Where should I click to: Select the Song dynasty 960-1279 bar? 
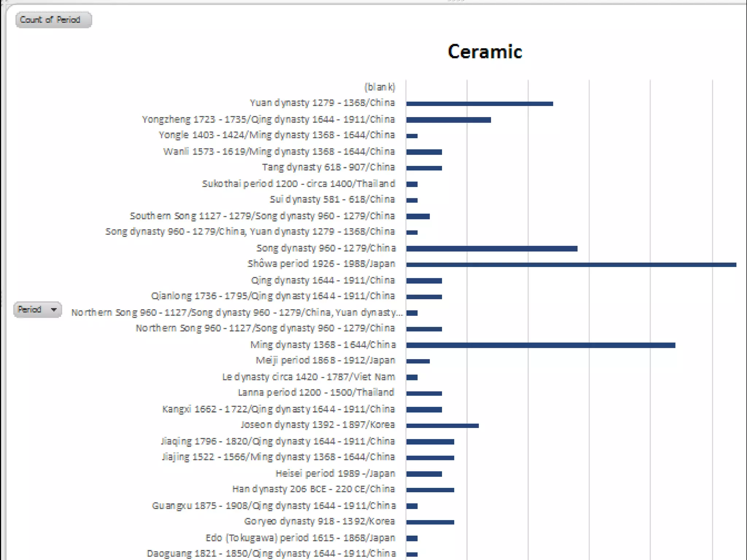(492, 249)
